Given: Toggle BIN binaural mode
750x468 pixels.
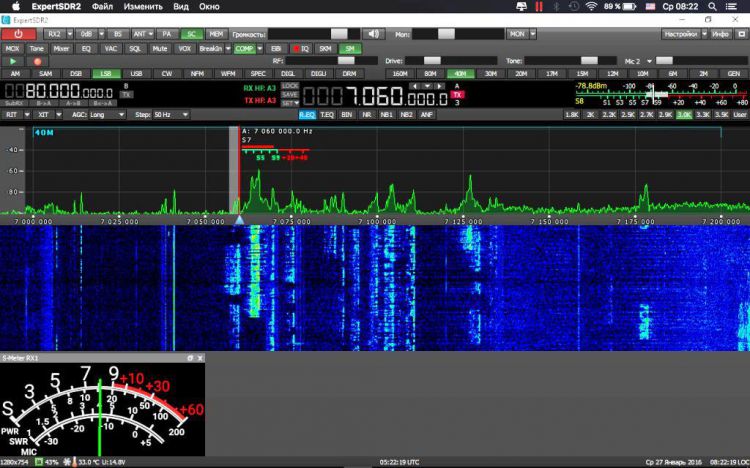Looking at the screenshot, I should [346, 114].
